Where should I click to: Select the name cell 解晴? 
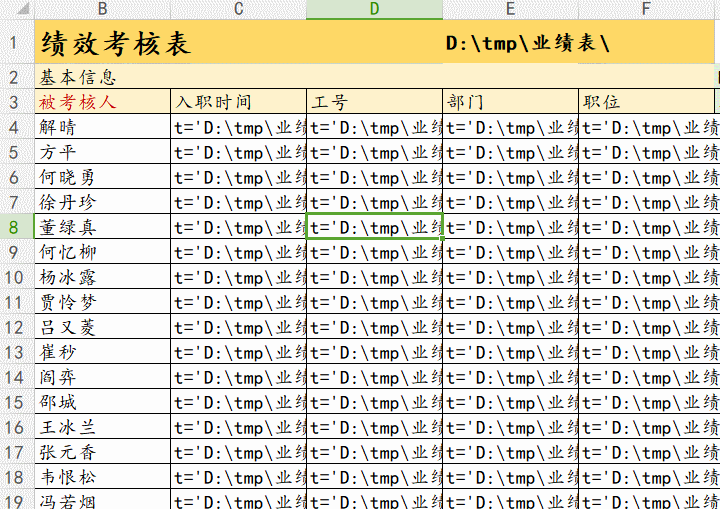(102, 126)
